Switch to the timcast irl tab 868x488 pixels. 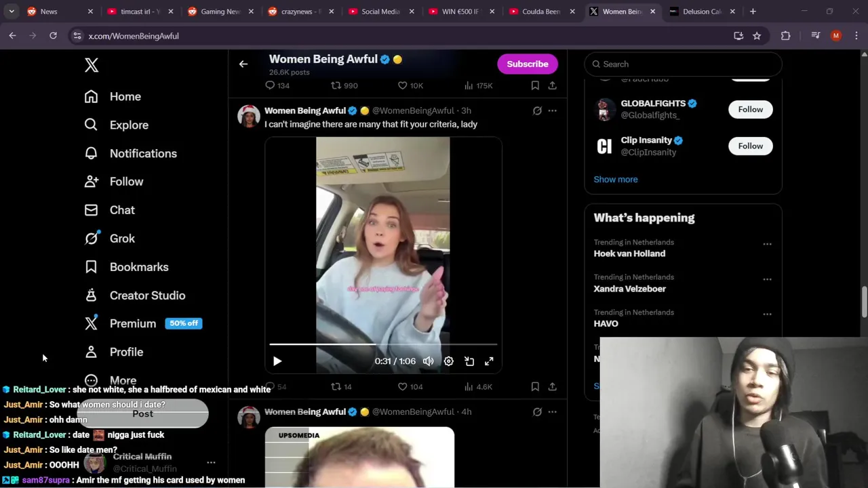pos(140,12)
